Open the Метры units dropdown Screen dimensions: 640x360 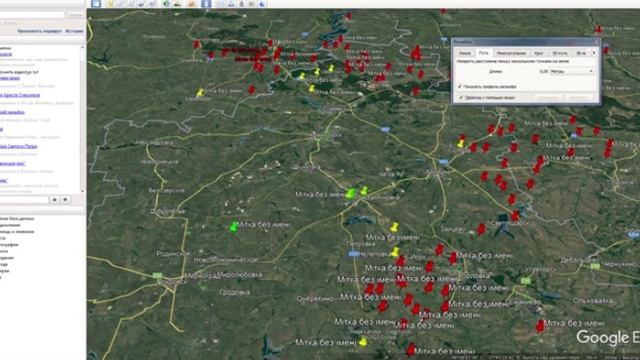(571, 71)
